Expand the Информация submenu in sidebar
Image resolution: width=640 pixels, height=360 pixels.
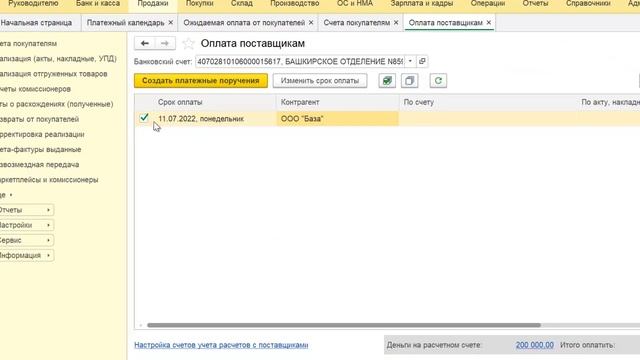tap(26, 255)
